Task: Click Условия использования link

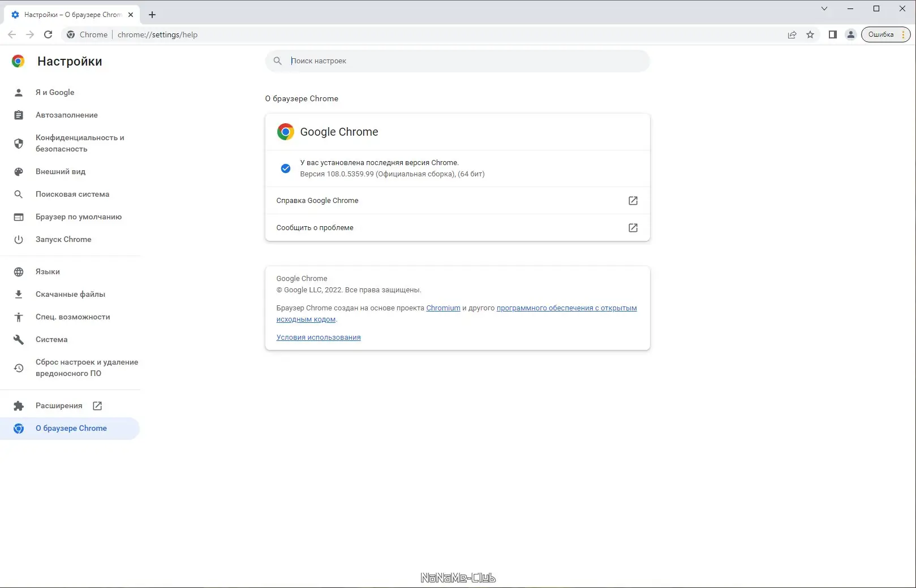Action: [x=318, y=337]
